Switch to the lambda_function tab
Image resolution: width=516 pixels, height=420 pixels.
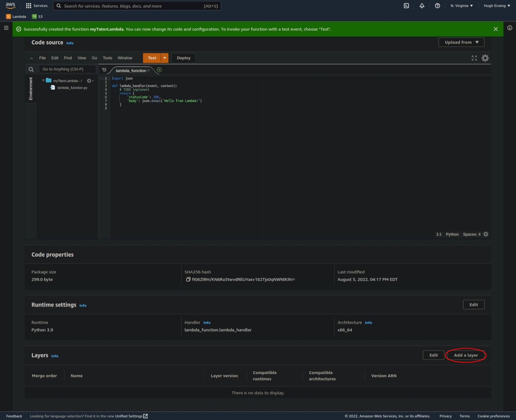pyautogui.click(x=131, y=70)
